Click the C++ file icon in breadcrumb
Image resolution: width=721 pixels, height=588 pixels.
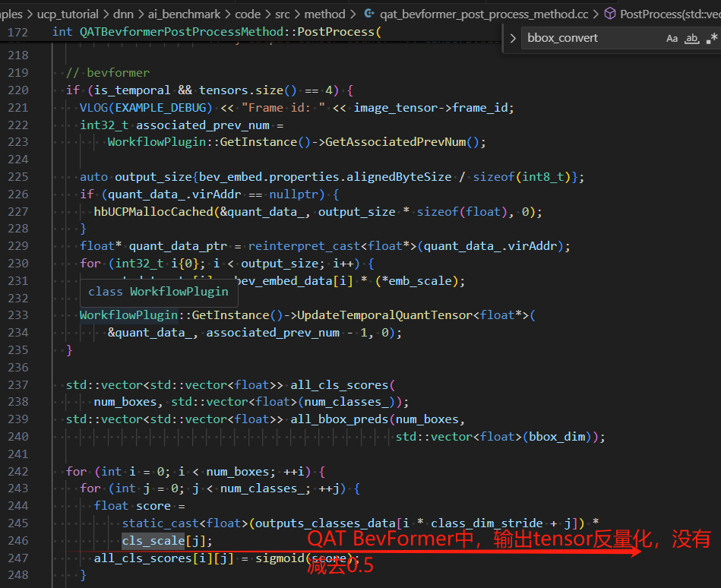369,14
